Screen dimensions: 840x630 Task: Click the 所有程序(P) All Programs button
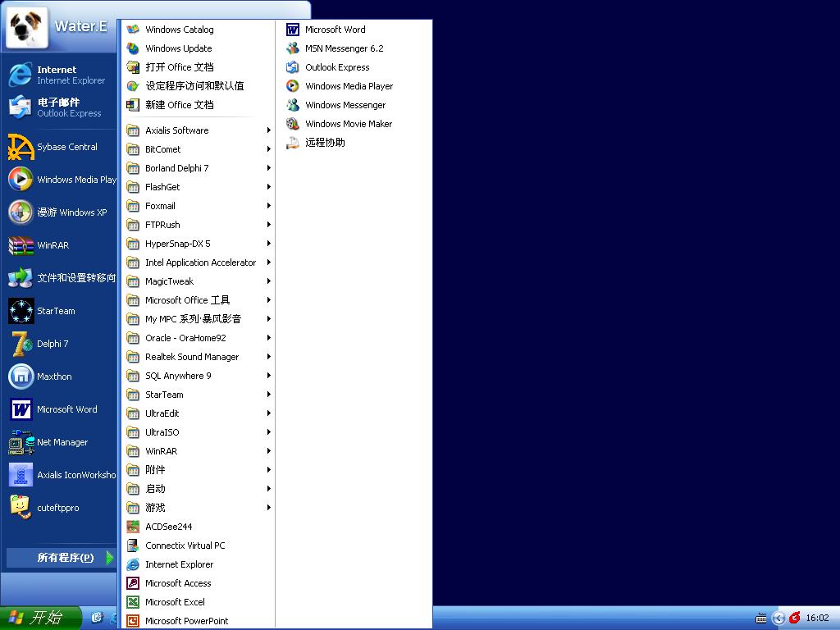[x=62, y=558]
